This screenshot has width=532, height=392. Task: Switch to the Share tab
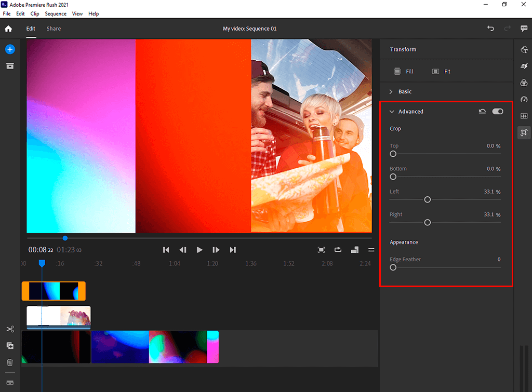[54, 29]
